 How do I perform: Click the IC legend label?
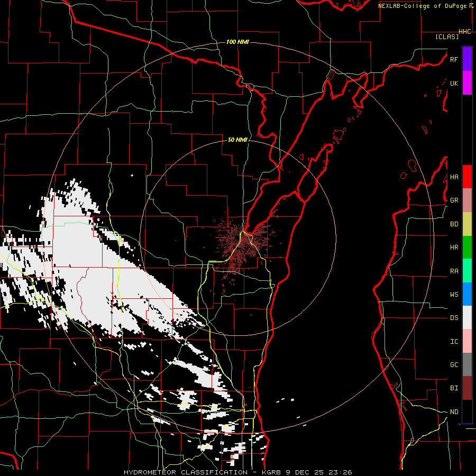point(454,341)
